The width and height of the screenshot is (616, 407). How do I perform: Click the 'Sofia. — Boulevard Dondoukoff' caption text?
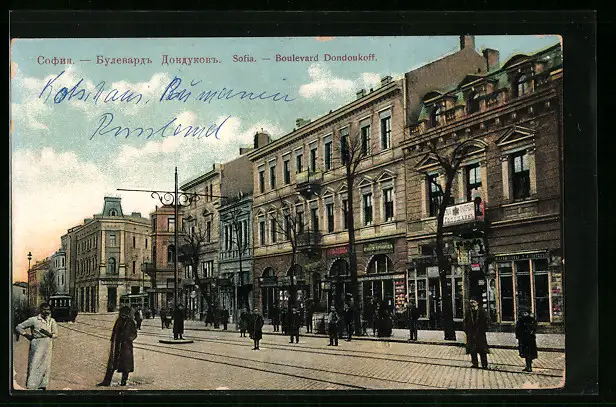pos(305,59)
